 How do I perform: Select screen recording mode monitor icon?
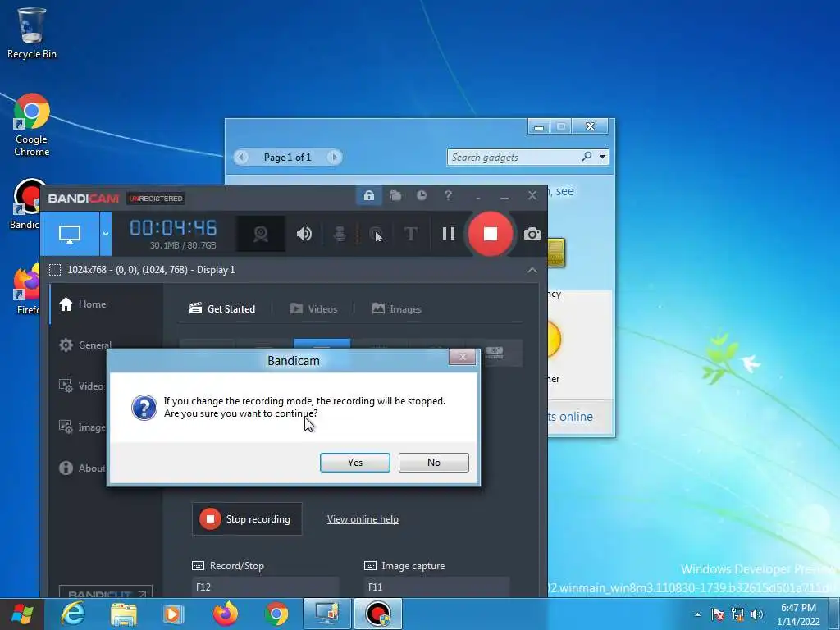click(70, 234)
